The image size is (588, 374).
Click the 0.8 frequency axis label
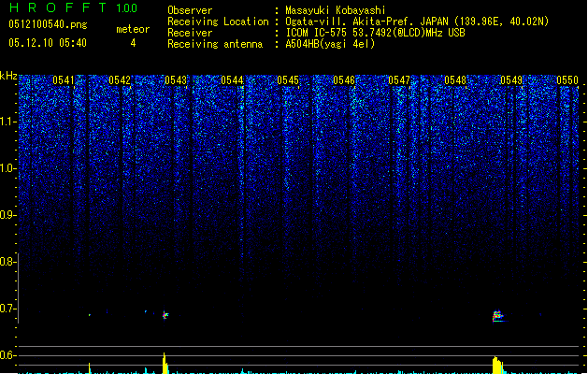point(7,262)
